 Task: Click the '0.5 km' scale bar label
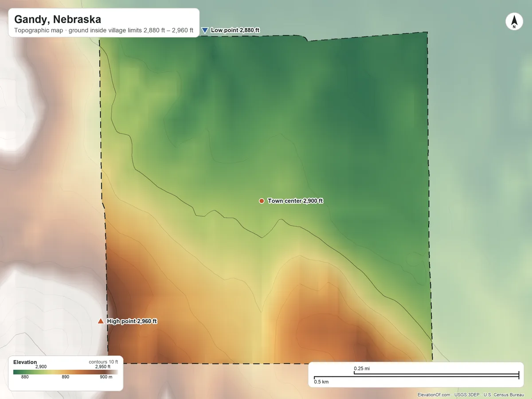pyautogui.click(x=321, y=382)
